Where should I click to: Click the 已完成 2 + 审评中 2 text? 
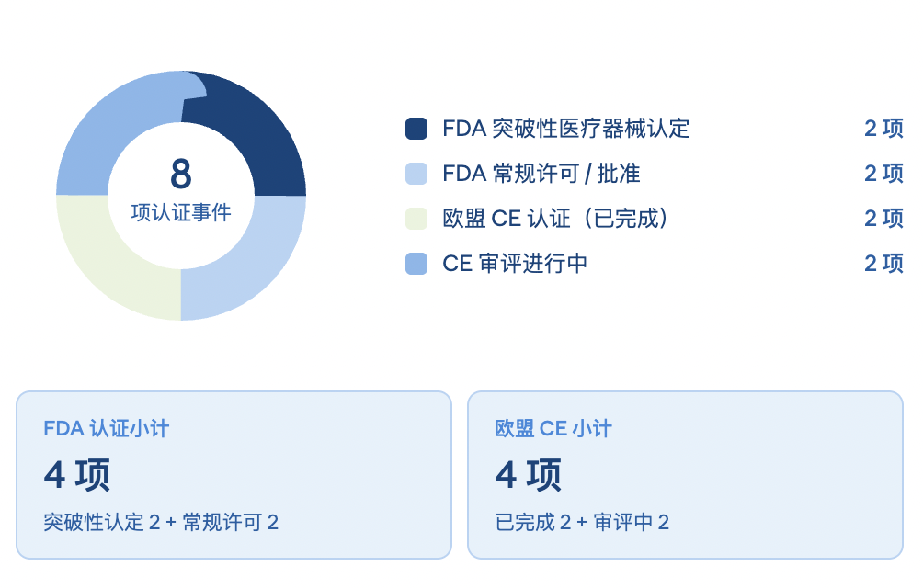point(582,523)
